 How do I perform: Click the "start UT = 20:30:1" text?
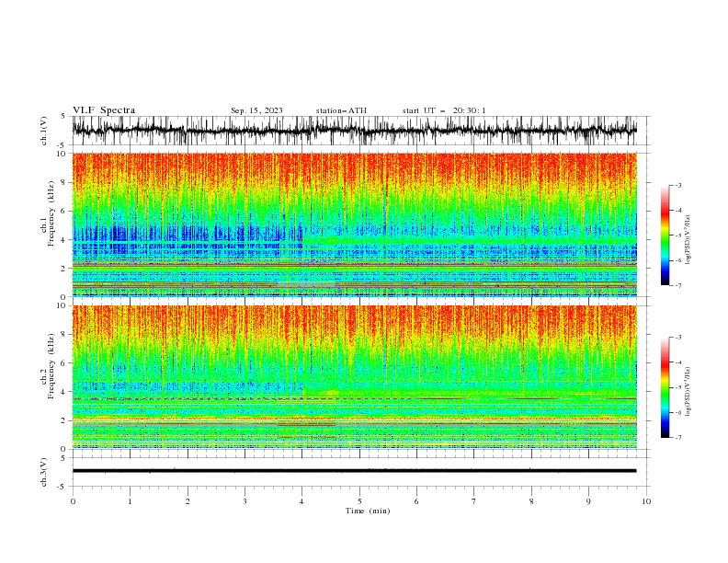tap(444, 110)
